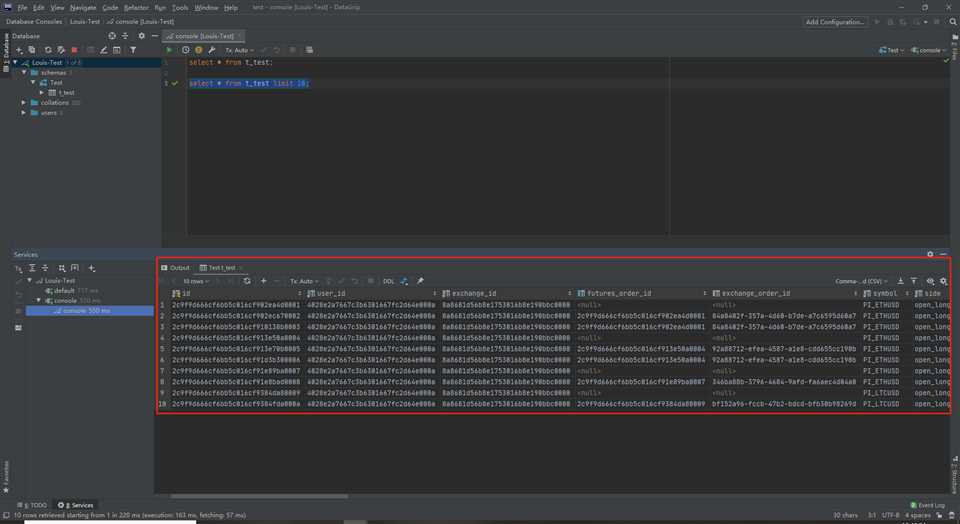Open the Refactor menu
The width and height of the screenshot is (960, 524).
pyautogui.click(x=136, y=7)
